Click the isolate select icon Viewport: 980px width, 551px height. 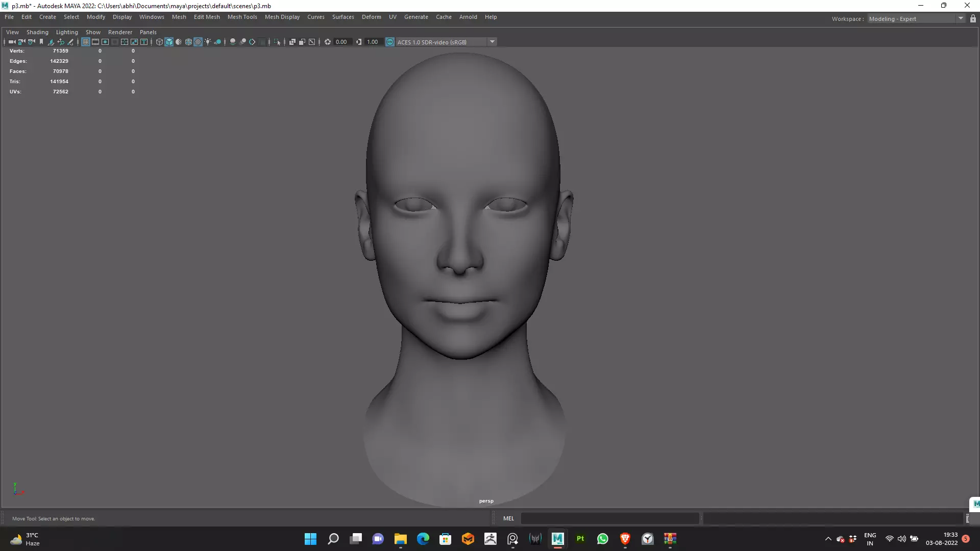click(277, 42)
